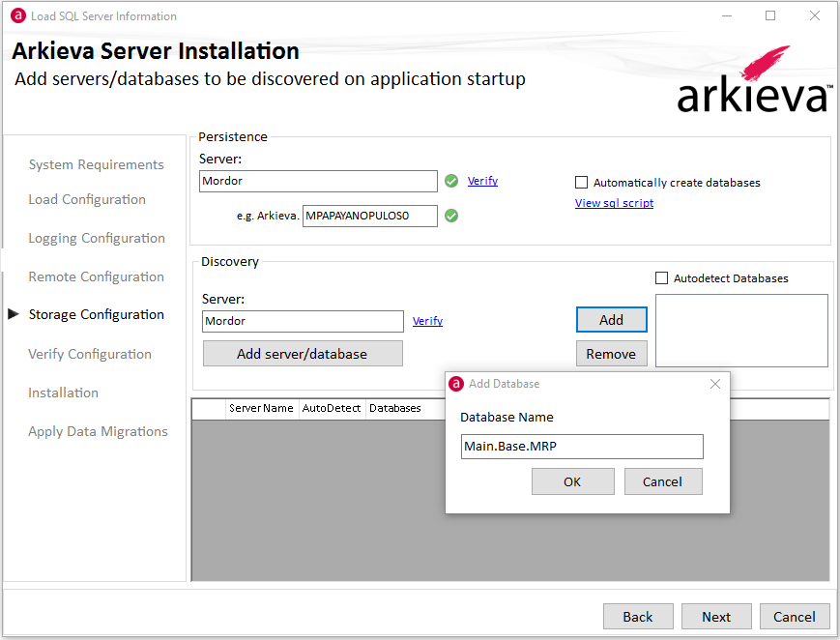
Task: Click the AutoDetect column header
Action: [332, 408]
